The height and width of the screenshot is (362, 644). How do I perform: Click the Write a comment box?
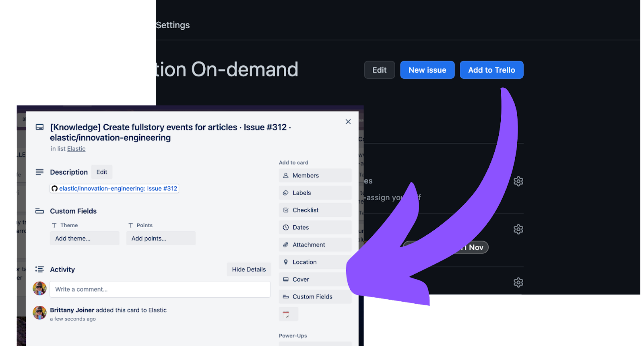point(160,289)
